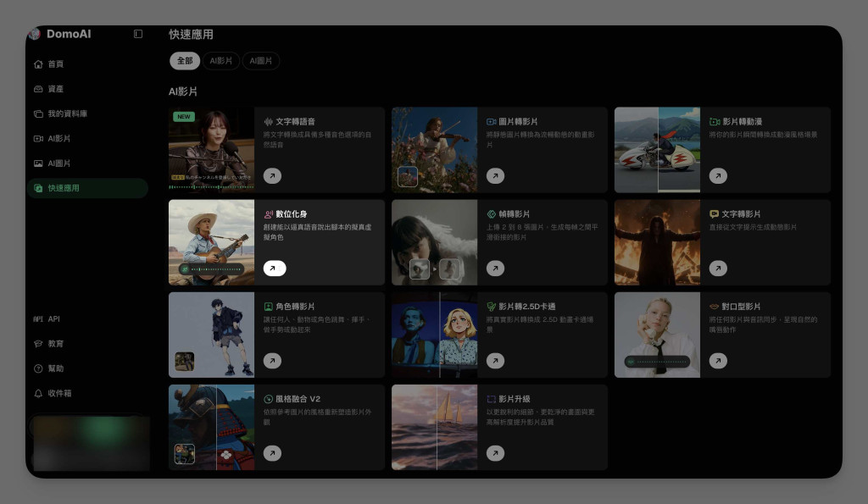Open the 對口型影片 blonde woman thumbnail
The height and width of the screenshot is (504, 868).
click(657, 335)
